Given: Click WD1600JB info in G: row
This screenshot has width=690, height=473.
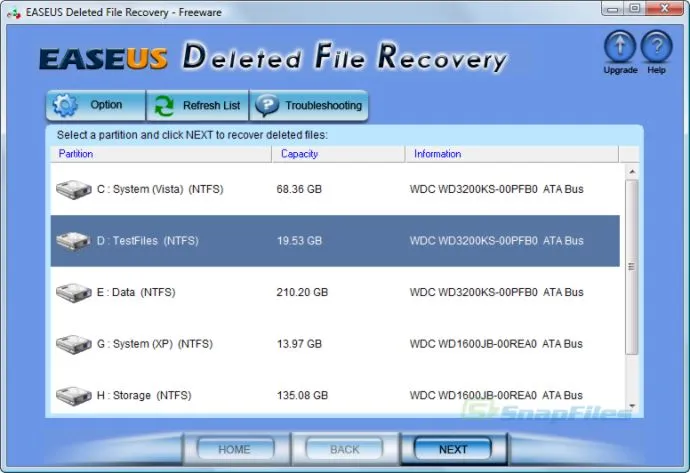Looking at the screenshot, I should tap(496, 344).
